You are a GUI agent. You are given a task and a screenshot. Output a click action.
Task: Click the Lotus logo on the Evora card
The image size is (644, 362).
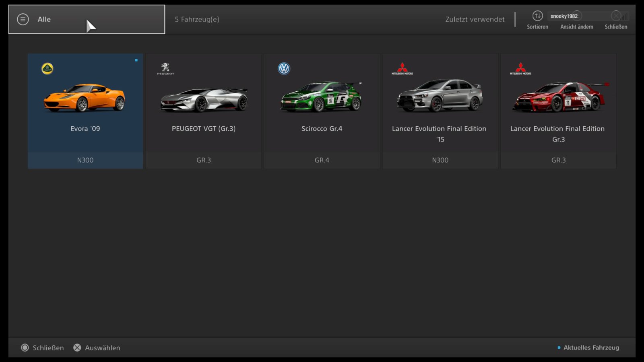[47, 68]
